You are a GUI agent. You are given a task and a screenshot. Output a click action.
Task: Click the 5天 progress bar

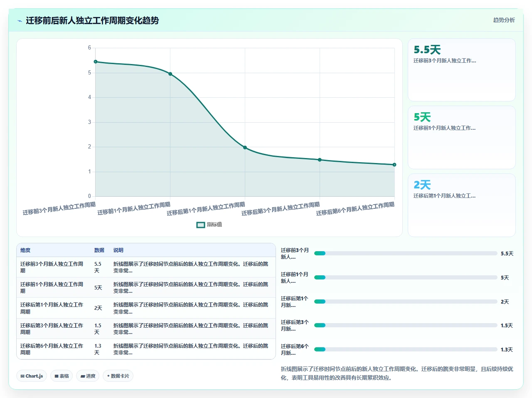(x=406, y=277)
